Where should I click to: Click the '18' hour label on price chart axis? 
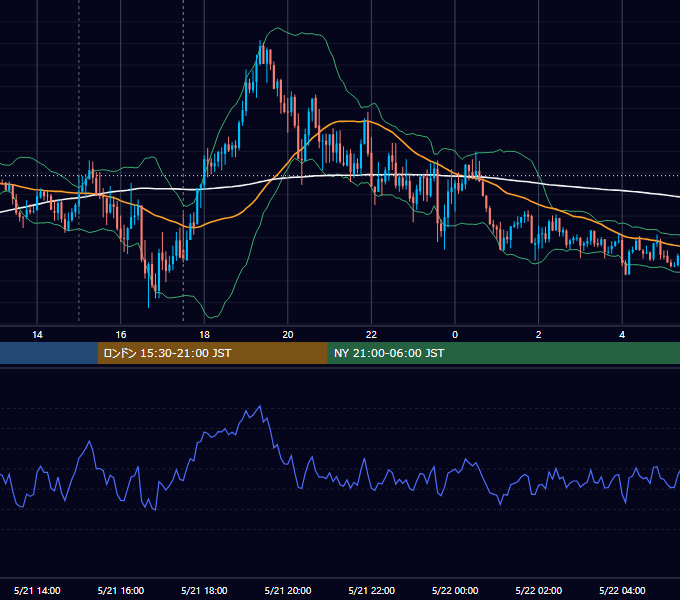(x=204, y=335)
